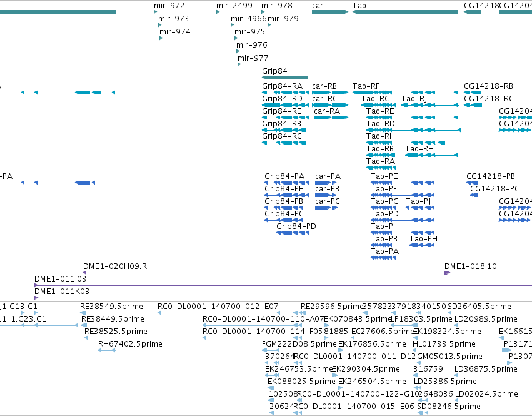
Task: Click the mir-4966 gene label
Action: pos(249,19)
